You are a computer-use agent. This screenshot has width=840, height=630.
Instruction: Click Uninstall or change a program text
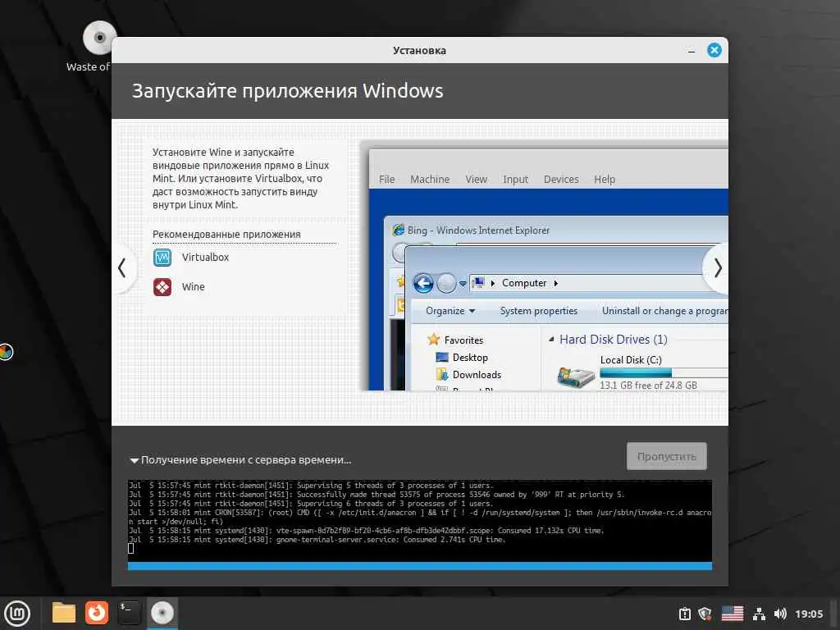click(x=664, y=311)
